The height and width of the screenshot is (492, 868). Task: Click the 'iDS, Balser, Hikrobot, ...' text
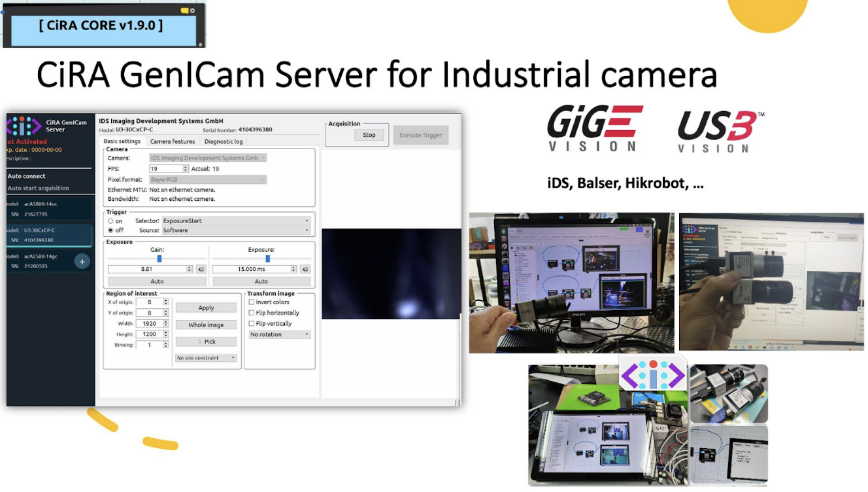[626, 183]
